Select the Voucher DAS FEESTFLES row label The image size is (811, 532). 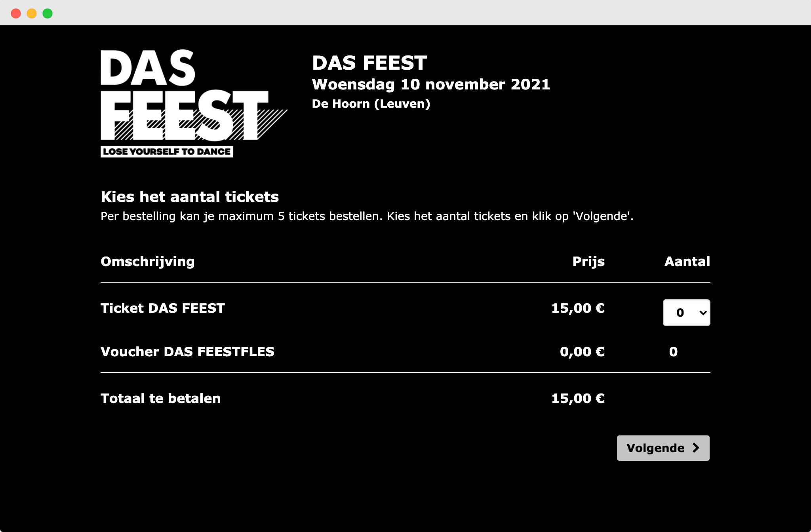pos(187,351)
